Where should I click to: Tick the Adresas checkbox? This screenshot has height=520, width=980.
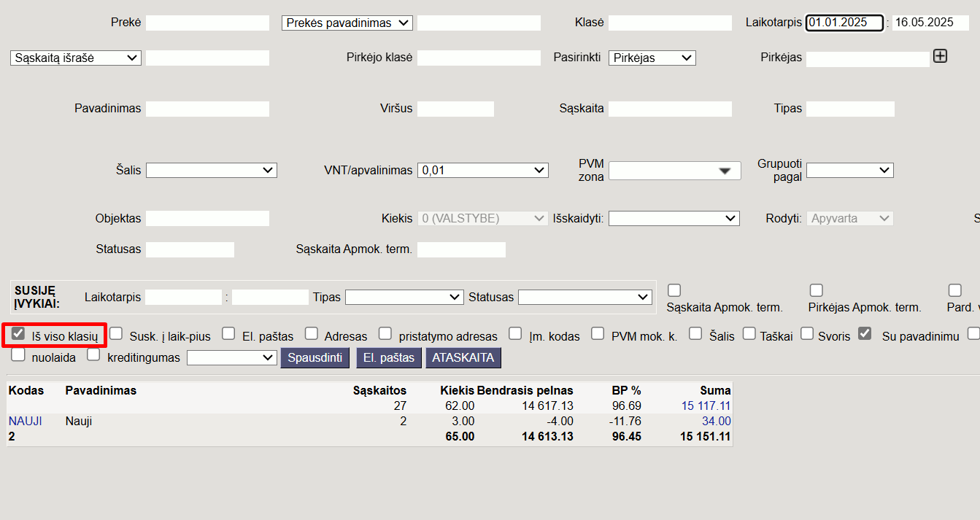click(x=312, y=334)
